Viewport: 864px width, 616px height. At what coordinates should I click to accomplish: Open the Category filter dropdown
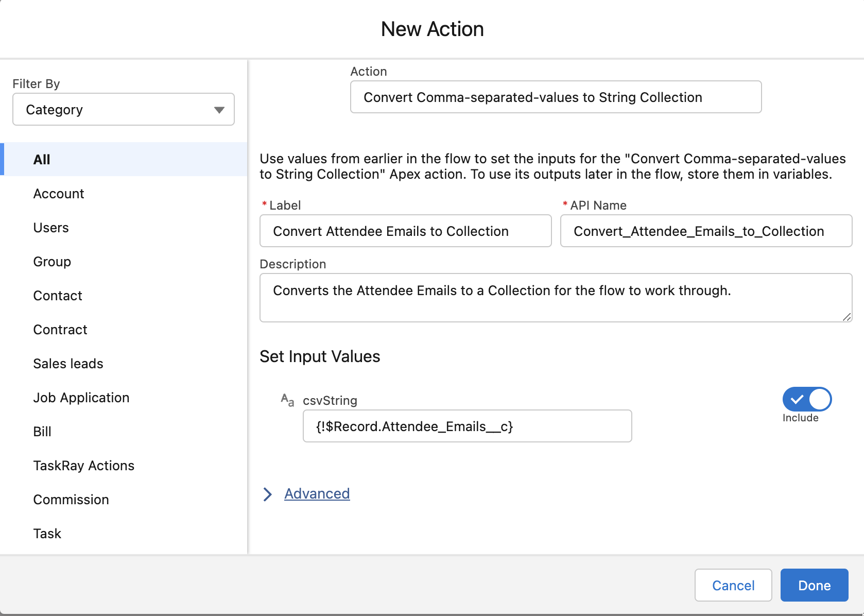click(123, 109)
